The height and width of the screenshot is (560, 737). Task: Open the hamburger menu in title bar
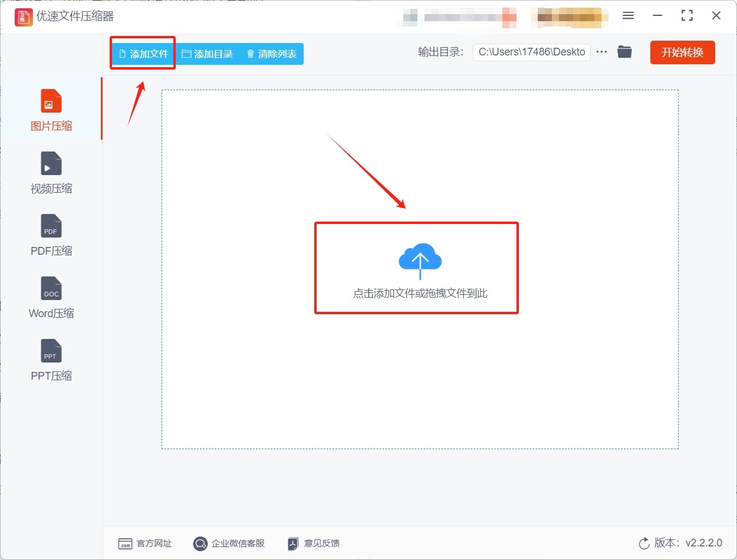tap(628, 16)
